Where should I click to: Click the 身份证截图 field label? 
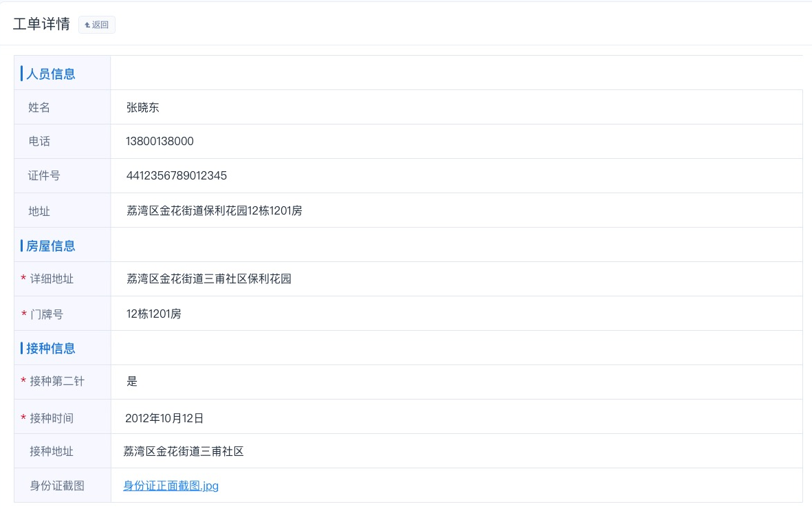[57, 485]
